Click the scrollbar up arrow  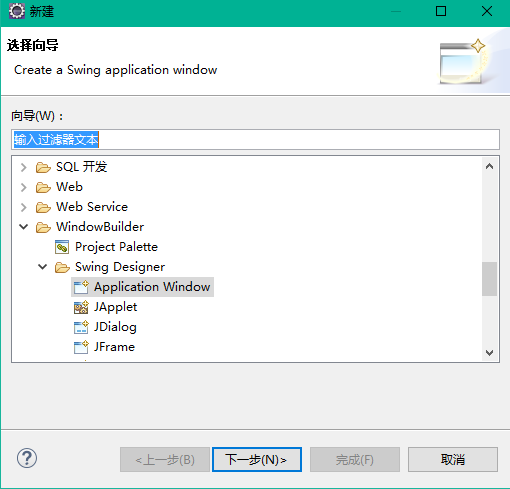pyautogui.click(x=489, y=166)
